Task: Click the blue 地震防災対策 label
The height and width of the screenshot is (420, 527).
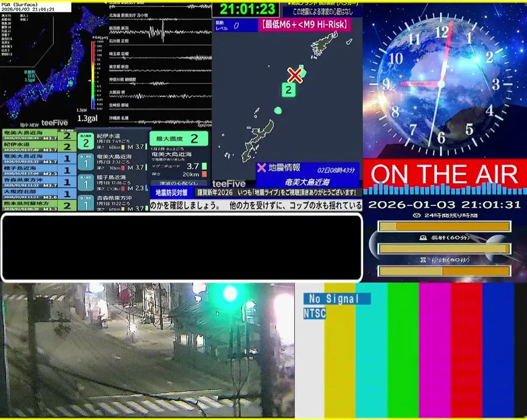Action: click(x=172, y=192)
